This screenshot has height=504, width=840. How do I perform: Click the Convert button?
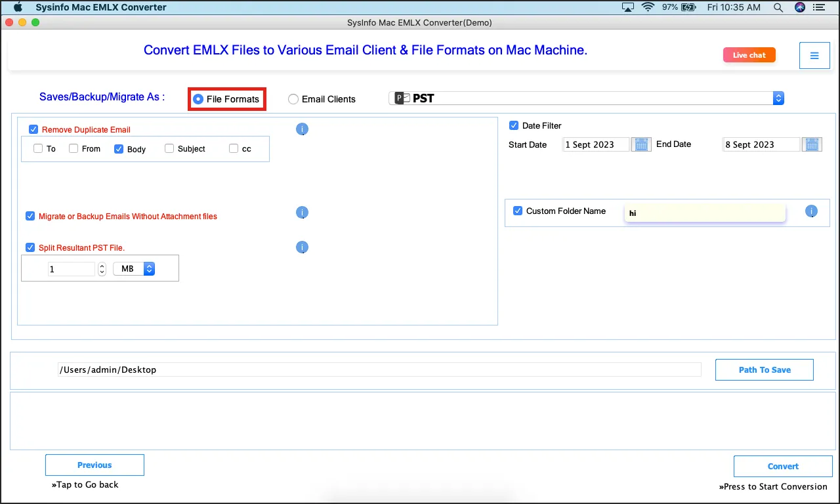click(783, 467)
